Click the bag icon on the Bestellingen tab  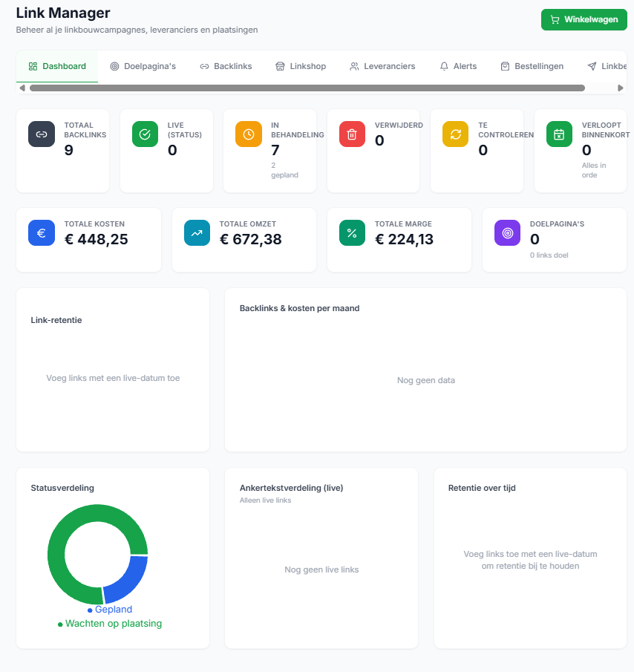point(505,66)
